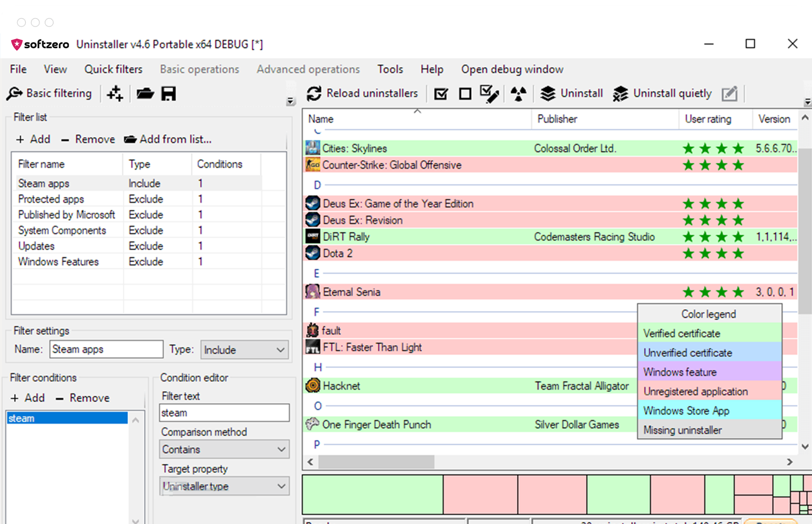
Task: Select the Updates filter row
Action: [x=137, y=246]
